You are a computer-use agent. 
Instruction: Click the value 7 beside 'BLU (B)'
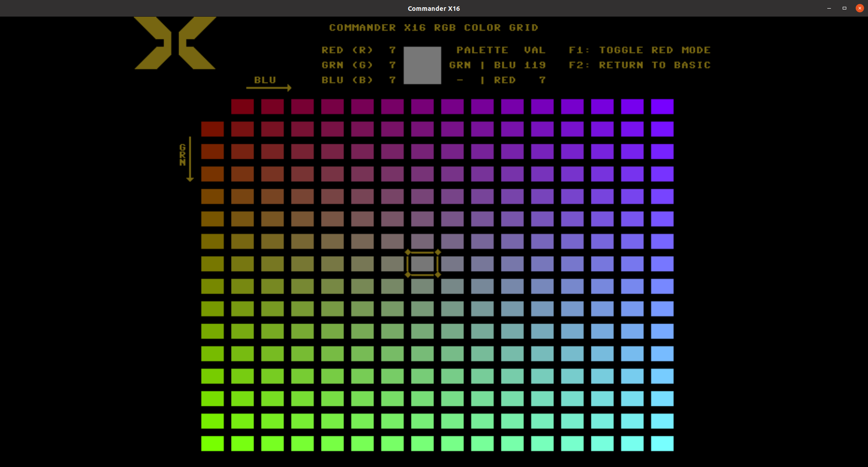point(392,80)
